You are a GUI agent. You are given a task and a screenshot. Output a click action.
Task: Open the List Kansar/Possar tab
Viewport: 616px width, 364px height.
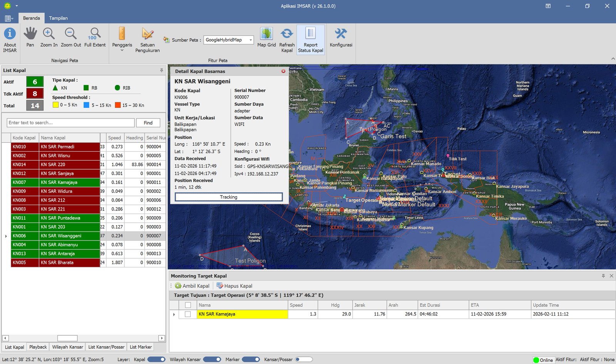(x=106, y=347)
